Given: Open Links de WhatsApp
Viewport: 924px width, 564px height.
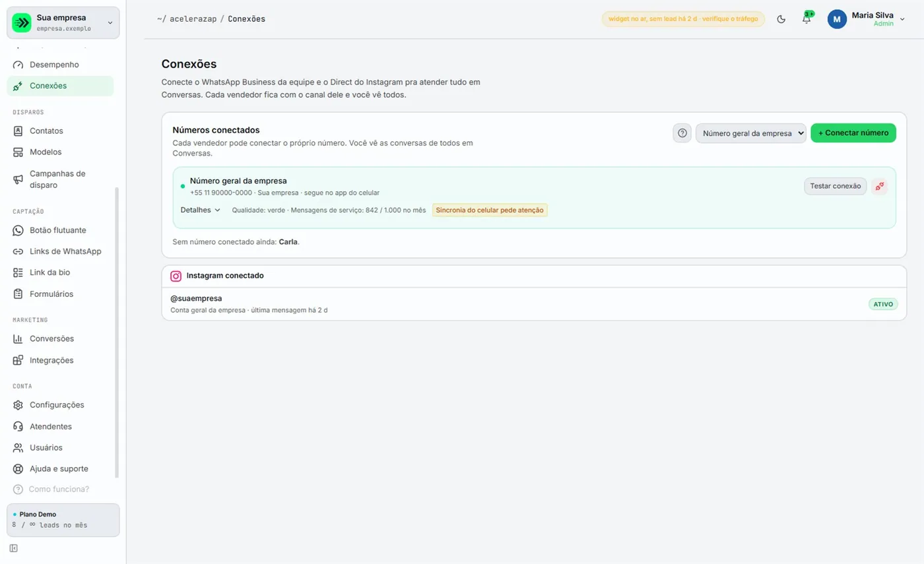Looking at the screenshot, I should click(60, 251).
